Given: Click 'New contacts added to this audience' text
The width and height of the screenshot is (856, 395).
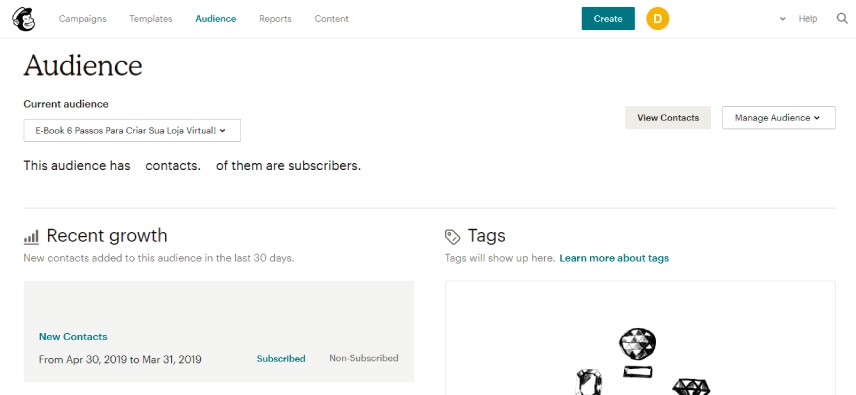Looking at the screenshot, I should coord(159,258).
